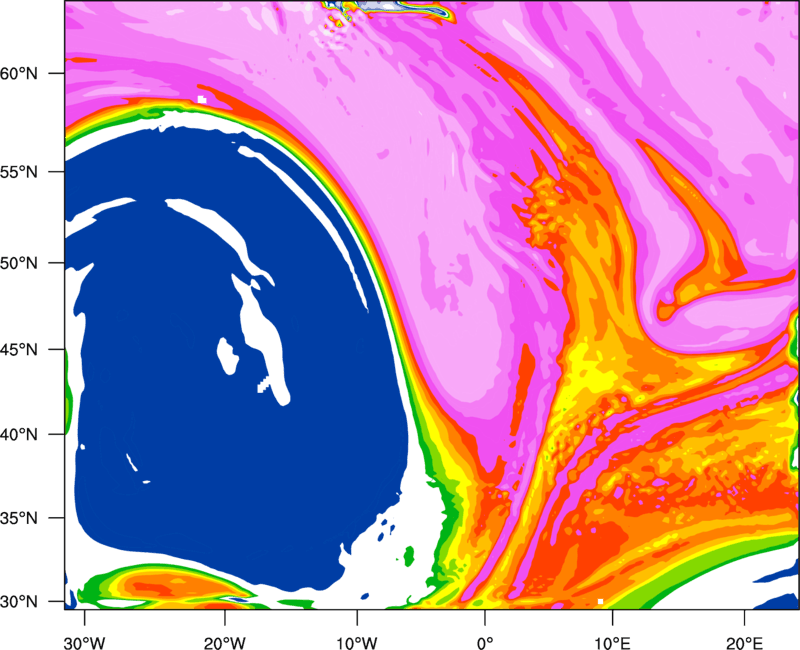Screen dimensions: 800x650
Task: Click the 0° longitude label
Action: pyautogui.click(x=485, y=643)
